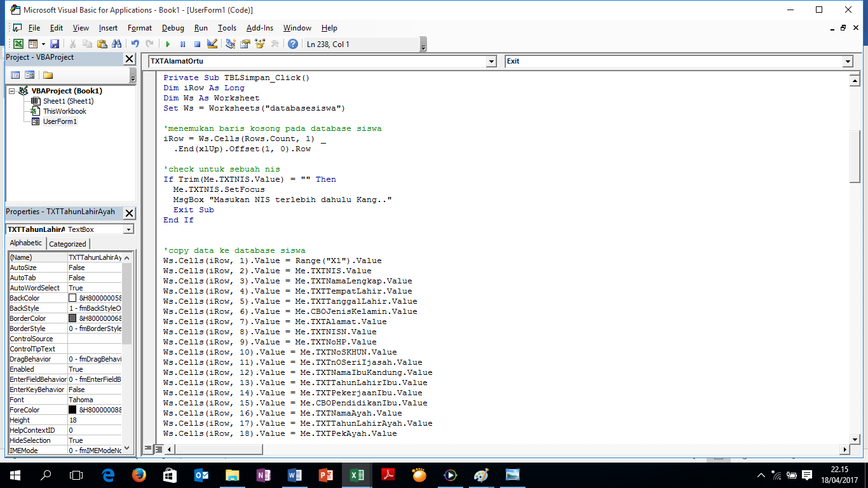
Task: Toggle Folders icon in Project pane
Action: [48, 75]
